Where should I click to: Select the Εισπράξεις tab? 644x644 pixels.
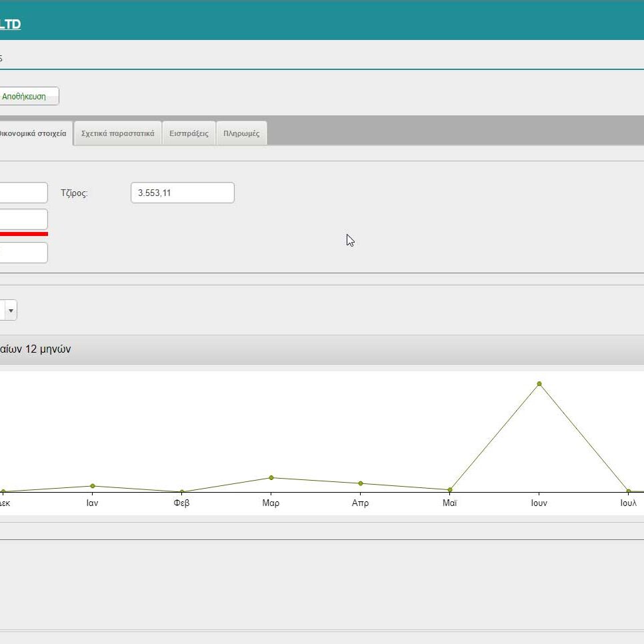click(189, 133)
